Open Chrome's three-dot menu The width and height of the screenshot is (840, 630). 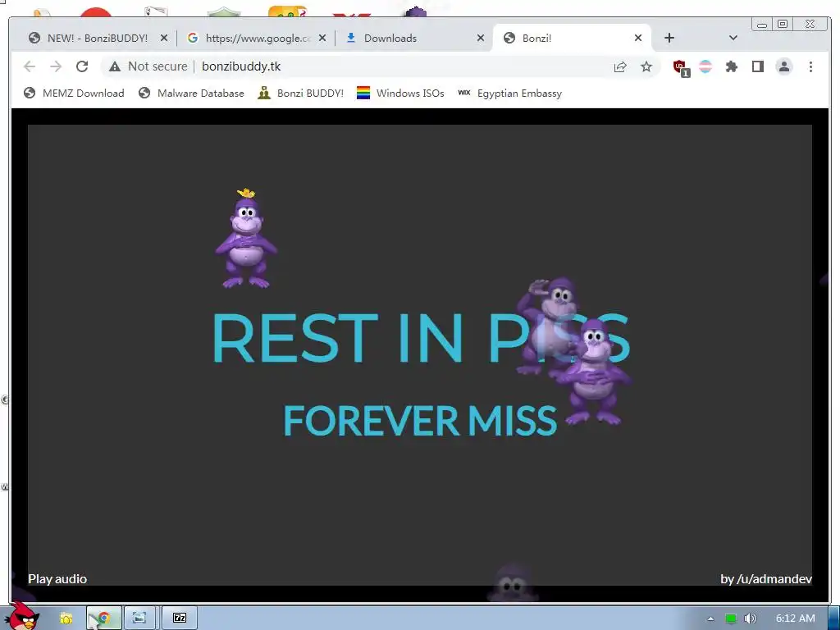coord(810,66)
